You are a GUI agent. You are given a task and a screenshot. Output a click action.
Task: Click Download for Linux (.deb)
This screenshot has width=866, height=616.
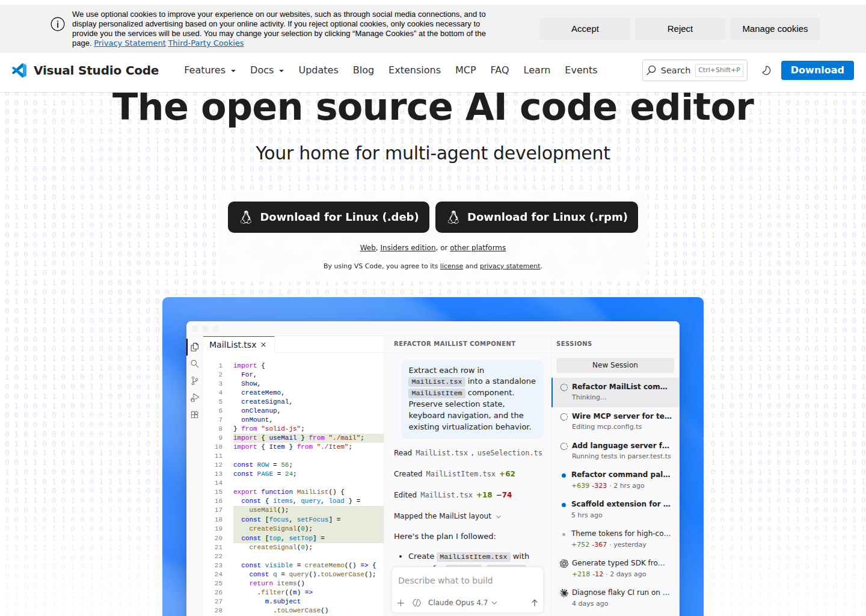tap(328, 217)
